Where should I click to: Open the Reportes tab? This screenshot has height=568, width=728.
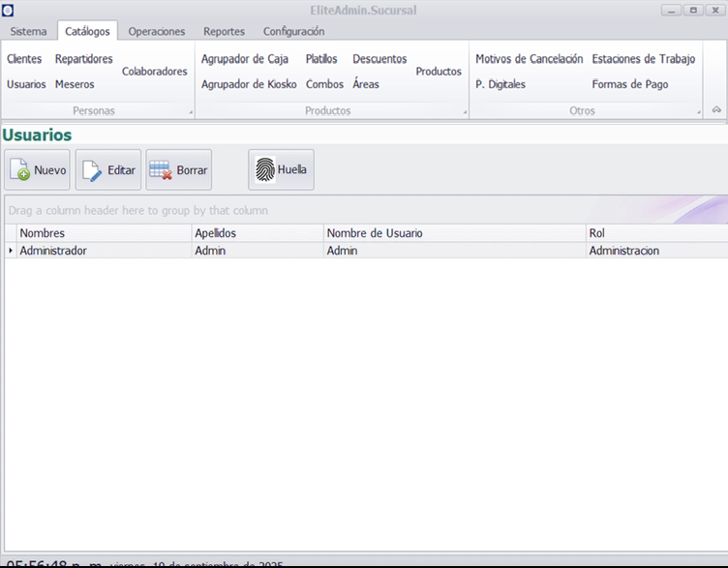[x=224, y=31]
